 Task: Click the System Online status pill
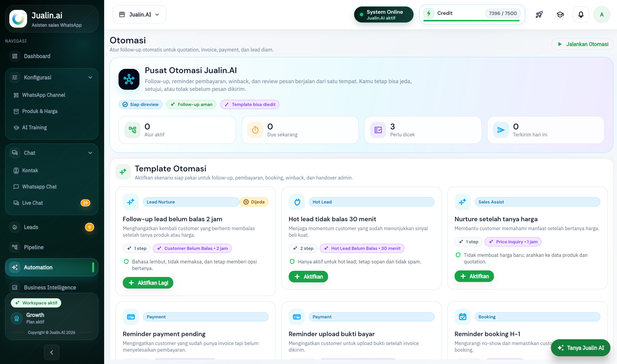pyautogui.click(x=384, y=15)
